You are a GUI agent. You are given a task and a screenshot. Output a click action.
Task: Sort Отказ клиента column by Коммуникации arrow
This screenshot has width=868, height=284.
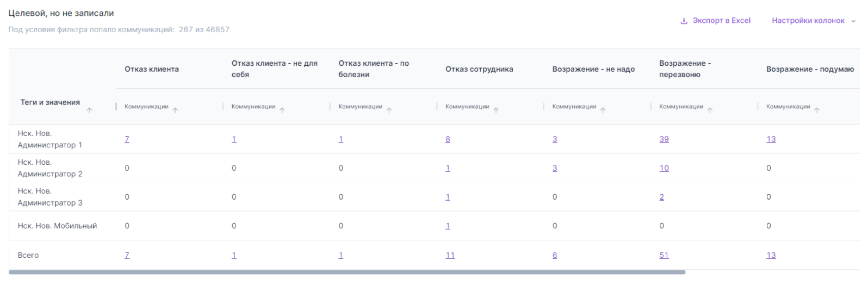click(x=175, y=110)
